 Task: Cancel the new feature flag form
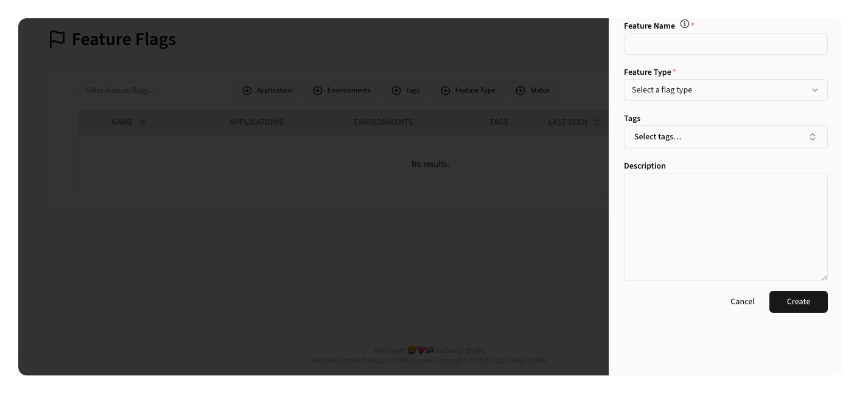coord(742,301)
